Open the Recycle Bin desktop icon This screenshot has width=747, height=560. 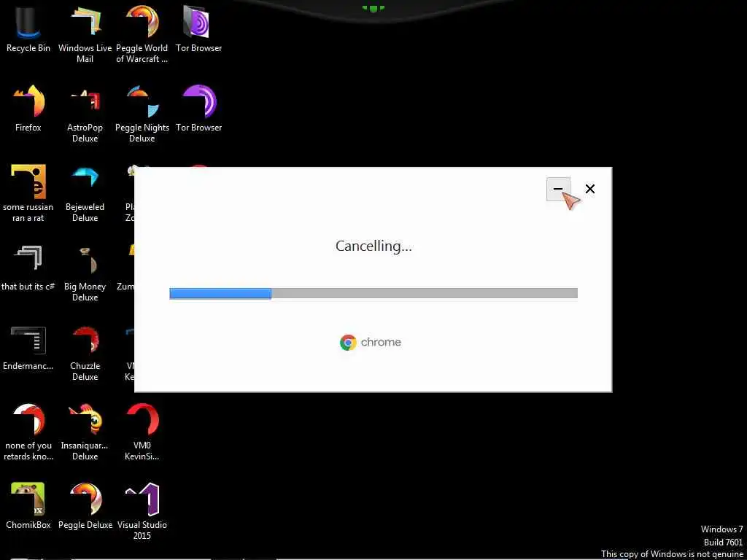[x=28, y=28]
